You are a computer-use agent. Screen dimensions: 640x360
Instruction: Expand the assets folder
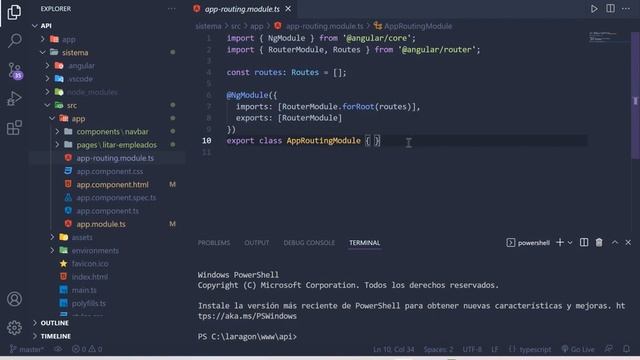(x=52, y=237)
